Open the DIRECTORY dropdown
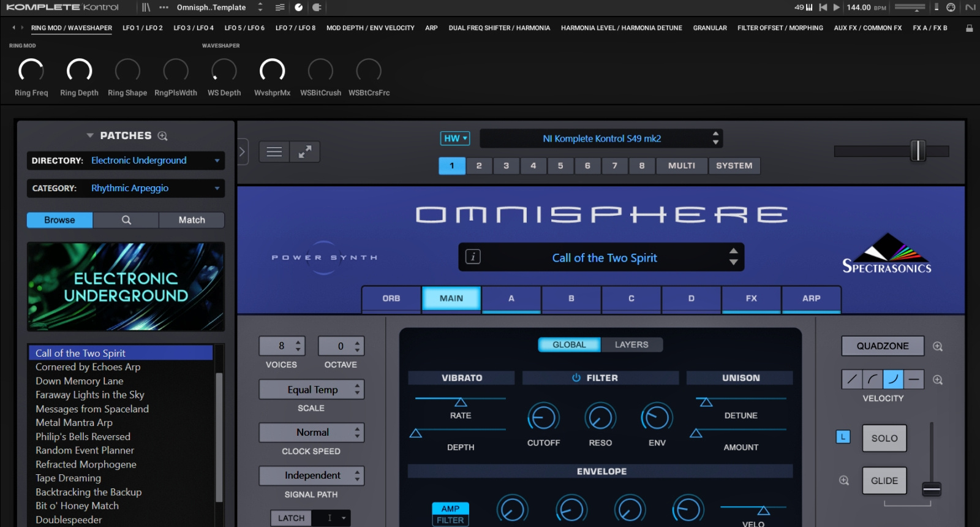The width and height of the screenshot is (980, 527). point(126,161)
